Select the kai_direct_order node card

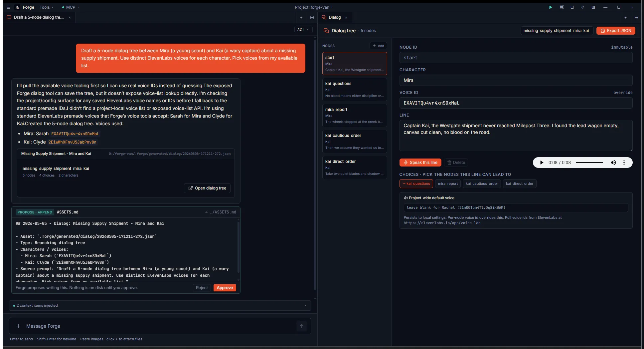355,167
